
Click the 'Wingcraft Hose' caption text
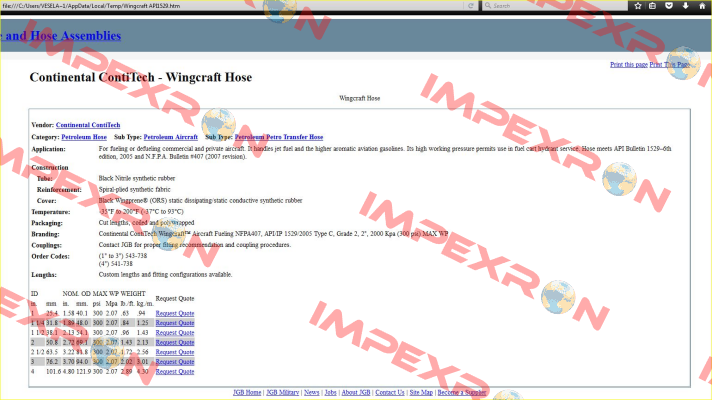pyautogui.click(x=360, y=98)
